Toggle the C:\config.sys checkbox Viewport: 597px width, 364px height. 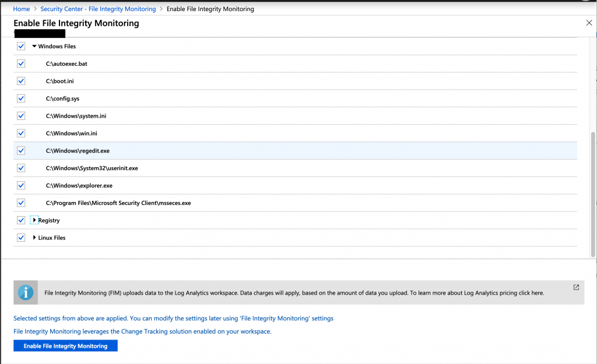[21, 98]
